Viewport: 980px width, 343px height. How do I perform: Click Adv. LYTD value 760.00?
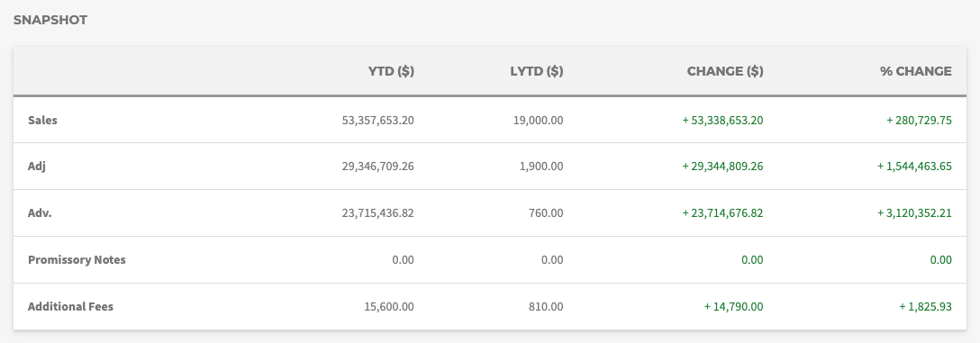546,213
